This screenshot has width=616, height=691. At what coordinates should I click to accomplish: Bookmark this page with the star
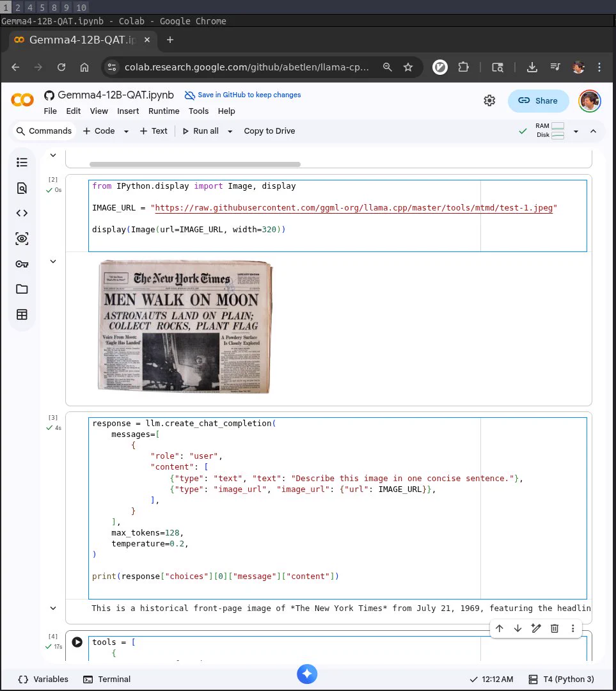[x=408, y=67]
